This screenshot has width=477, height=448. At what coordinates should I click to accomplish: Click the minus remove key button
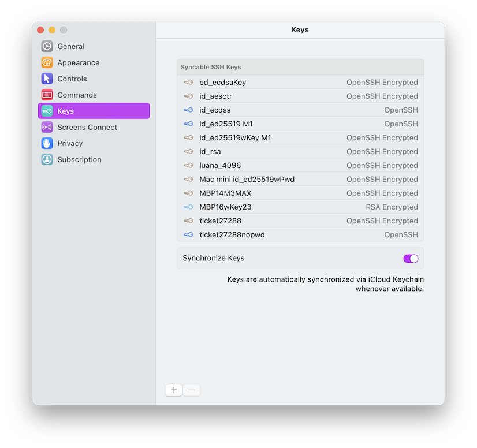point(191,390)
